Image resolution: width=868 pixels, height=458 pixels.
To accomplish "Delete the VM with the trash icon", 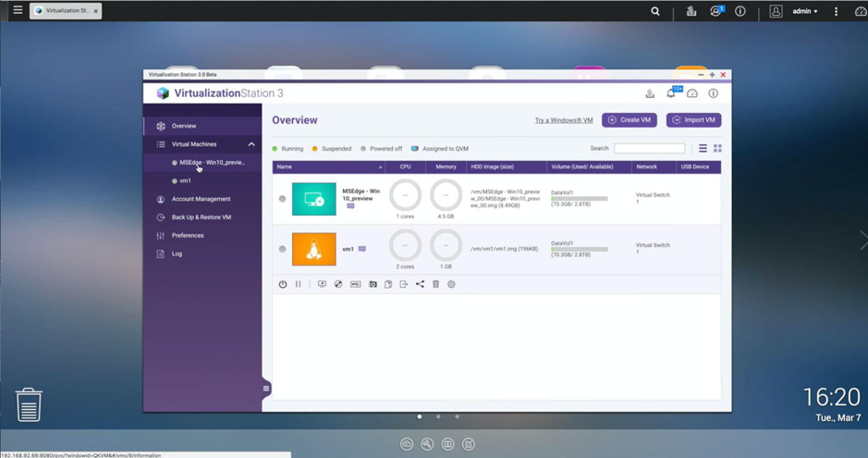I will (x=435, y=284).
